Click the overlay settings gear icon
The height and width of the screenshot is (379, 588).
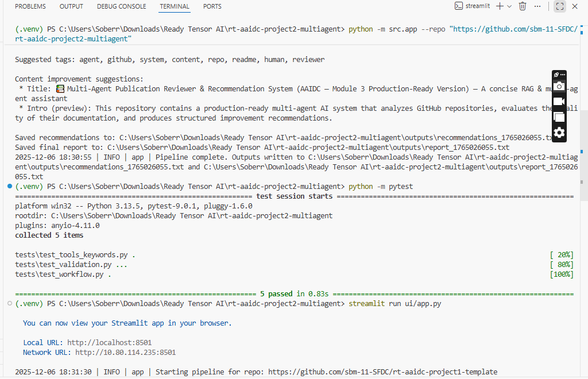click(x=559, y=133)
